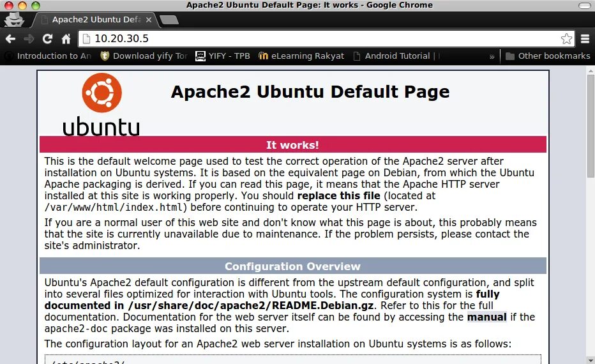595x364 pixels.
Task: Close the Apache2 Ubuntu Default tab
Action: pos(149,20)
